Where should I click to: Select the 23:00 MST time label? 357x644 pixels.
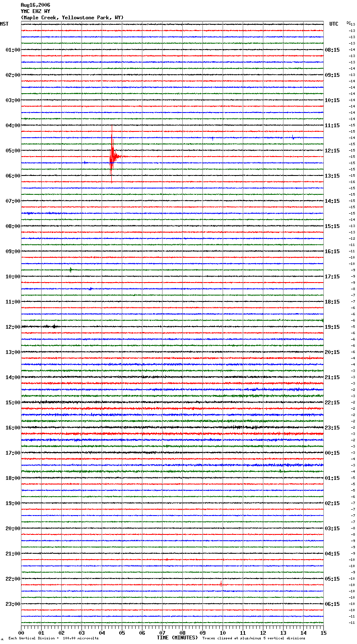point(13,604)
